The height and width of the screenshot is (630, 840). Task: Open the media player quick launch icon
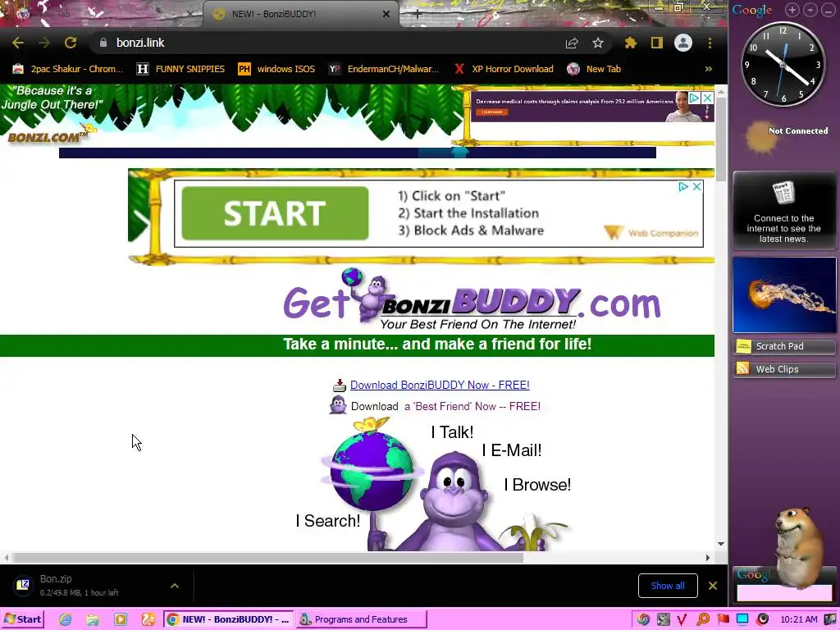(120, 619)
